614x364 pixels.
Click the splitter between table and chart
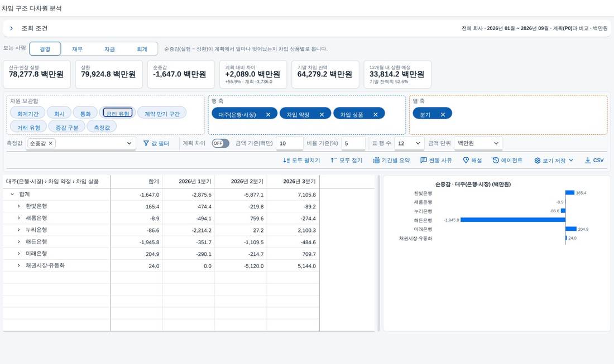pos(378,253)
